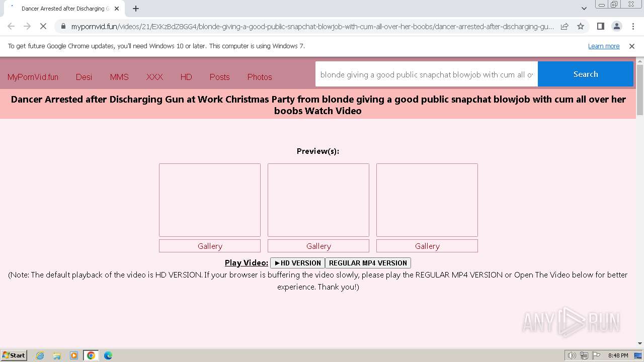The height and width of the screenshot is (362, 644).
Task: Click the browser back arrow
Action: 11,26
